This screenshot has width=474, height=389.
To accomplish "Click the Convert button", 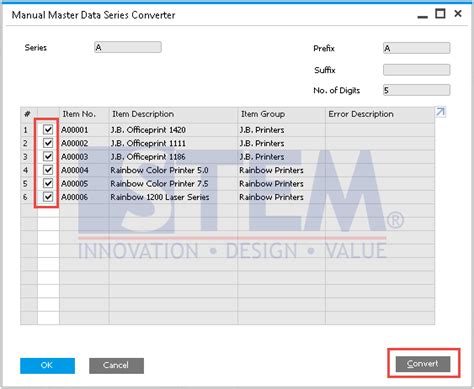I will [x=423, y=364].
